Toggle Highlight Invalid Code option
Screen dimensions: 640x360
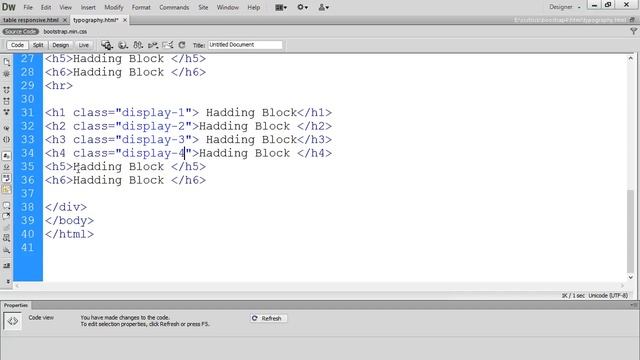click(x=7, y=167)
